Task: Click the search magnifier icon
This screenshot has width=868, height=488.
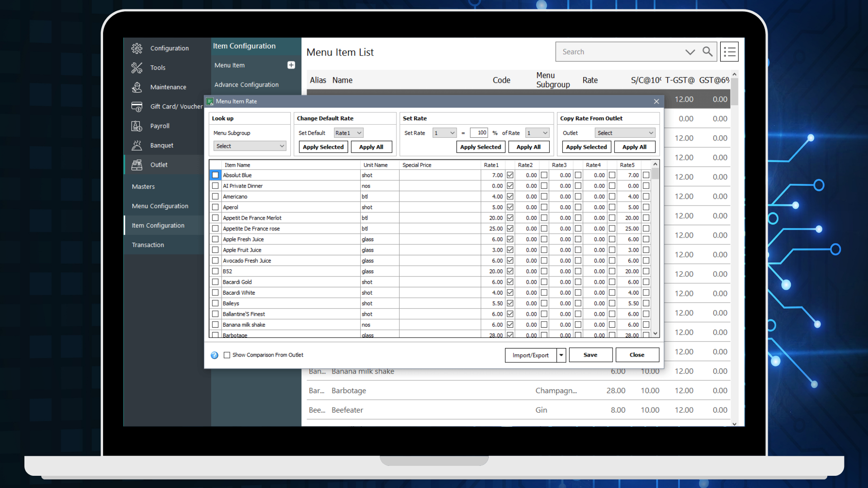Action: click(708, 52)
